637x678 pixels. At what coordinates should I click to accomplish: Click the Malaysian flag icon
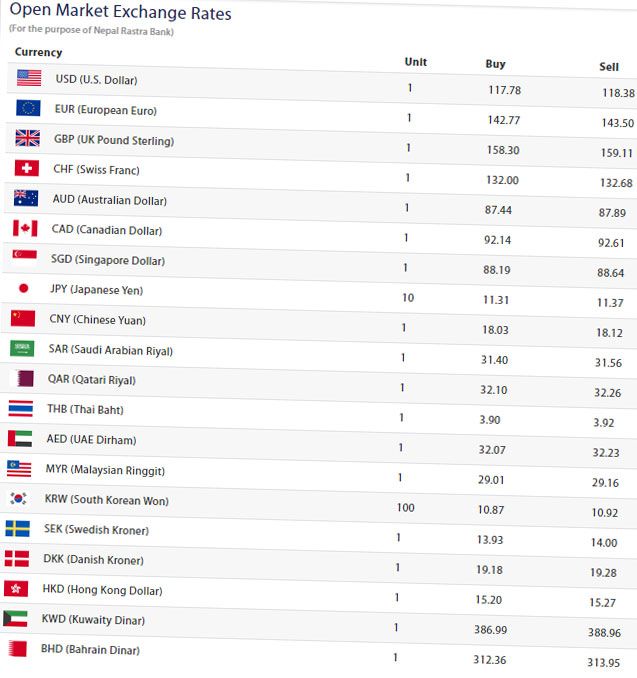pos(19,468)
